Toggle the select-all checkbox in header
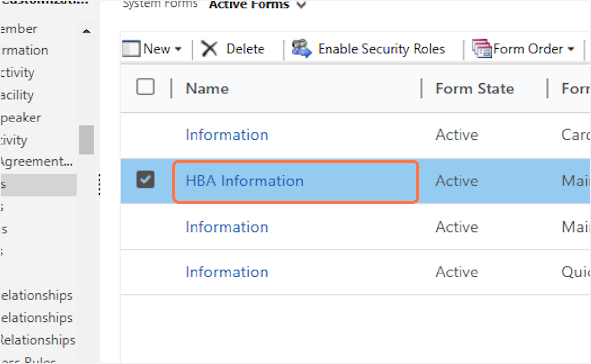 tap(145, 88)
